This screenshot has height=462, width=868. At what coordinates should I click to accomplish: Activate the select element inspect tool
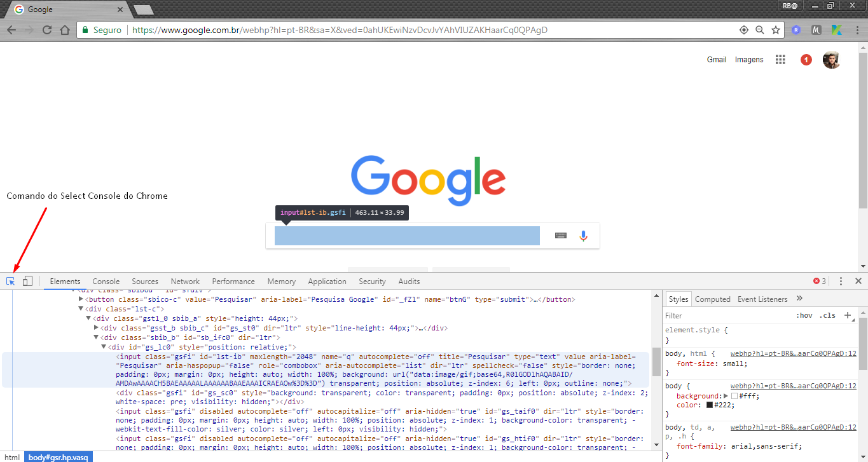11,281
